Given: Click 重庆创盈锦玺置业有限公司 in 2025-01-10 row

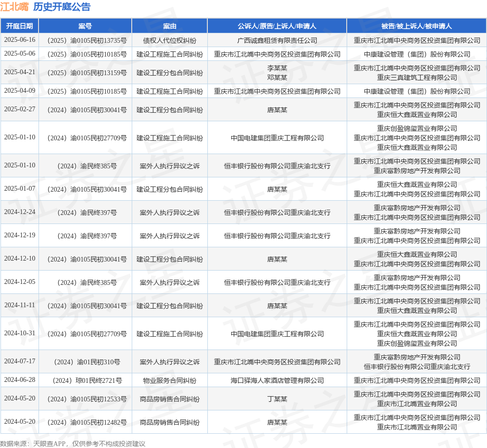Looking at the screenshot, I should coord(417,128).
